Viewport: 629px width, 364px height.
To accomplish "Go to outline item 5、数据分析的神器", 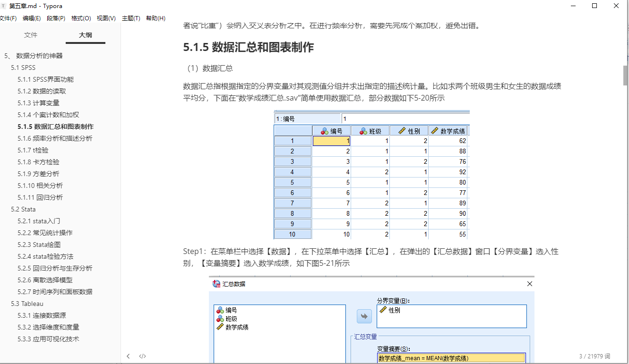I will [x=34, y=56].
